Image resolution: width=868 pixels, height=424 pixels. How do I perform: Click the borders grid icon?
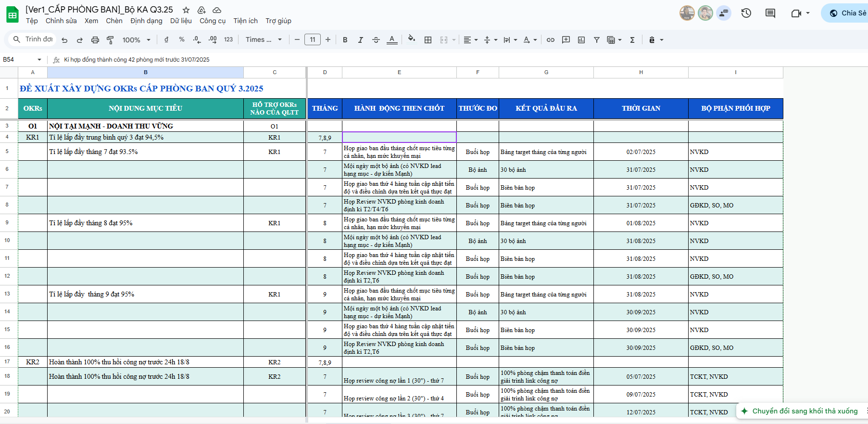coord(428,40)
